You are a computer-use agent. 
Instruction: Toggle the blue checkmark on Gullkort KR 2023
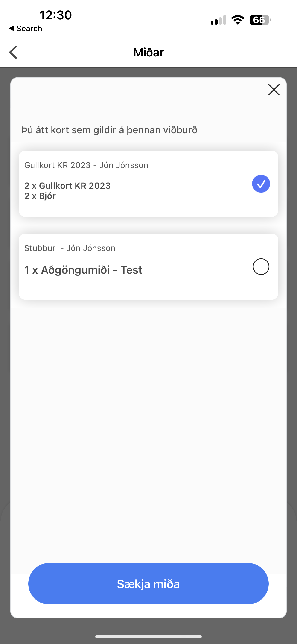tap(261, 184)
